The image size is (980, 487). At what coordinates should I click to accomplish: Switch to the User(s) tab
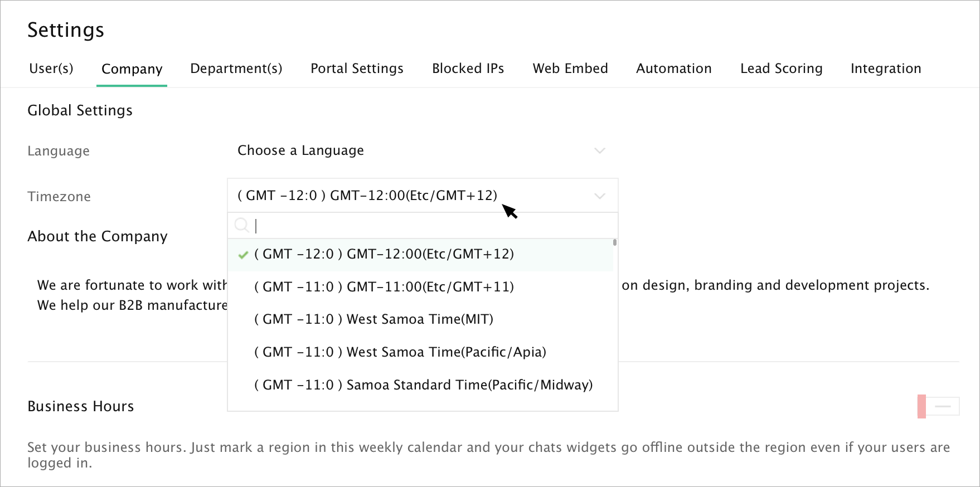(x=51, y=69)
